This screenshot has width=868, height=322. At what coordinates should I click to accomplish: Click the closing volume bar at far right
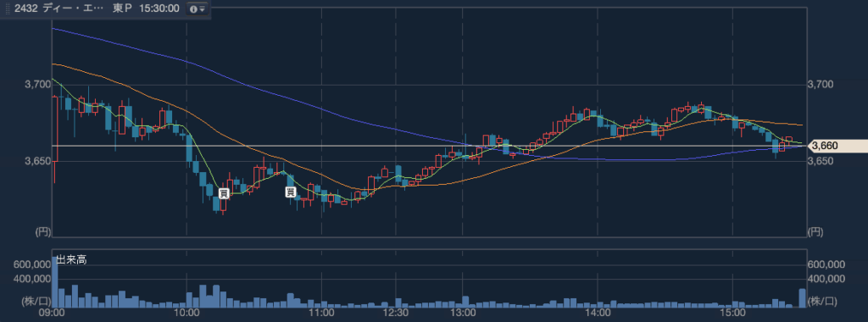pyautogui.click(x=802, y=298)
